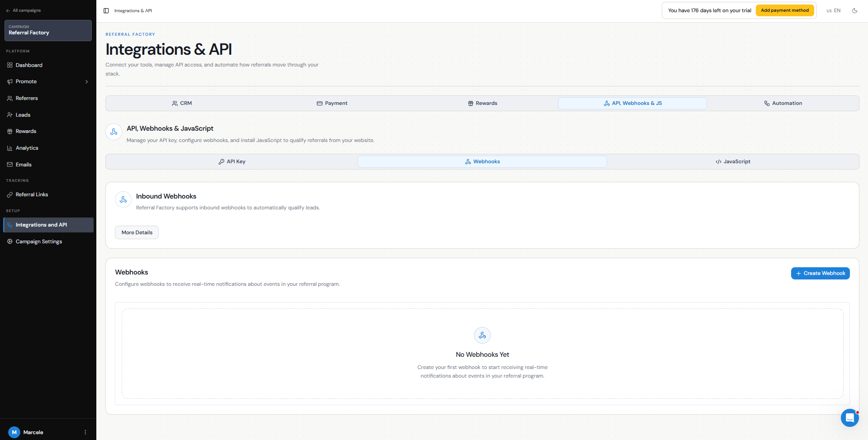868x440 pixels.
Task: Open the JavaScript sub-tab
Action: (733, 161)
